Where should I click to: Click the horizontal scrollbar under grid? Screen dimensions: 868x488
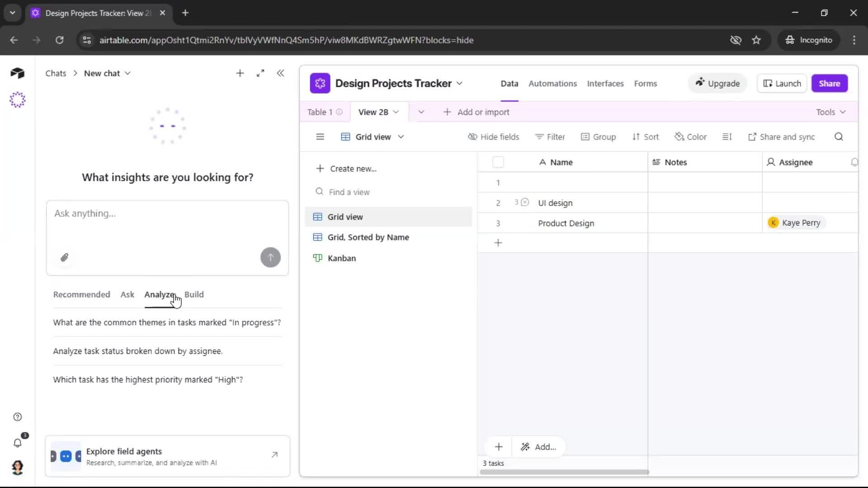[x=564, y=472]
